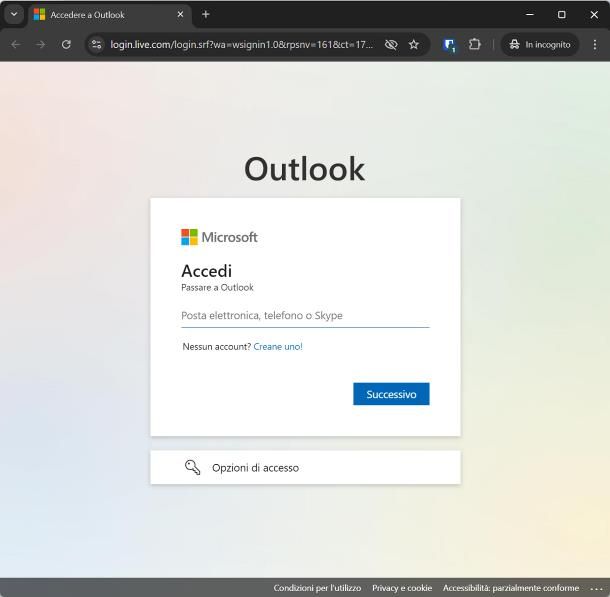Viewport: 610px width, 597px height.
Task: Click the login.live.com address bar URL
Action: coord(241,45)
